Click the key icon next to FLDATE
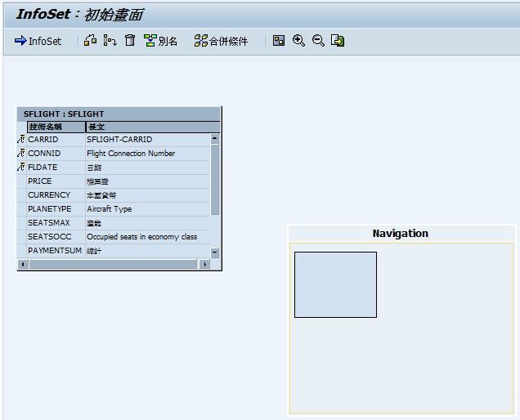Image resolution: width=520 pixels, height=420 pixels. coord(21,167)
